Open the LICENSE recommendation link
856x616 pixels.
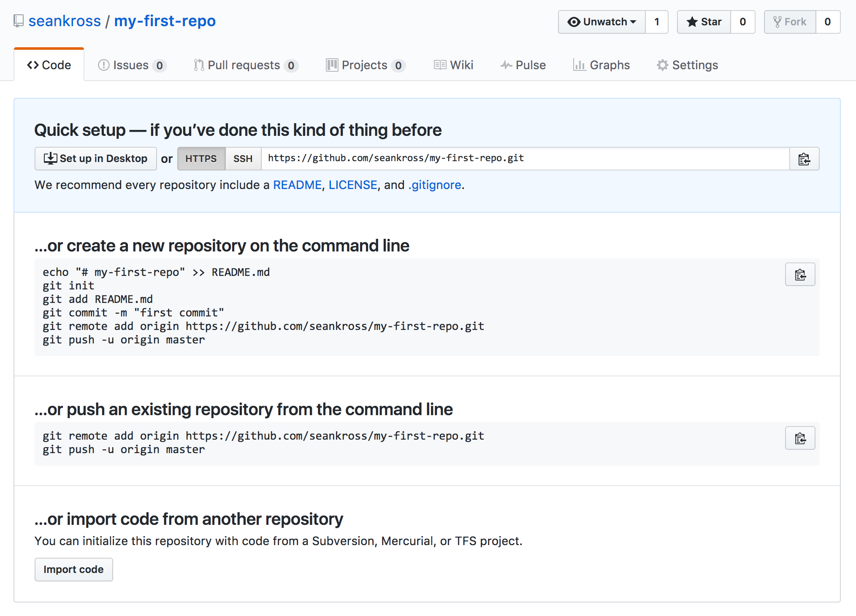(353, 185)
